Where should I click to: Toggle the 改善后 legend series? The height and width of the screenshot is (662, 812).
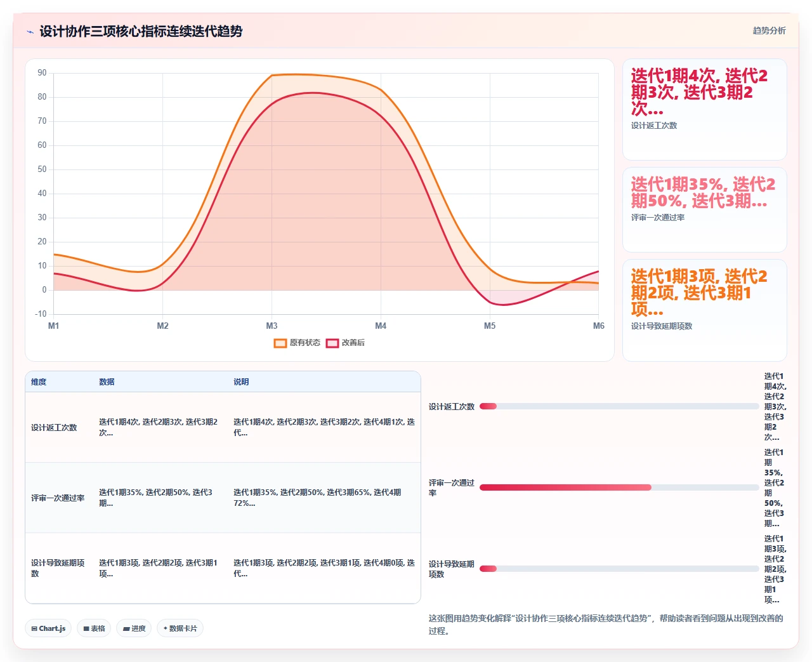(345, 343)
